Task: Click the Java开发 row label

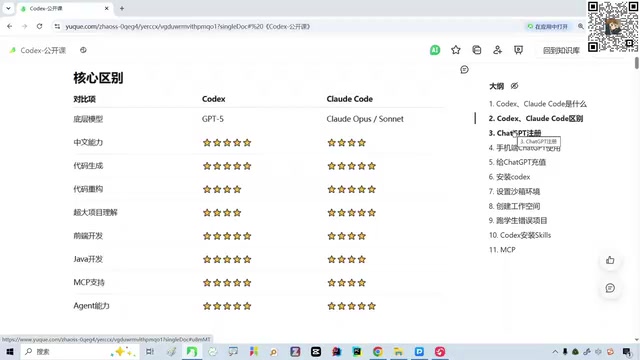Action: click(x=88, y=259)
